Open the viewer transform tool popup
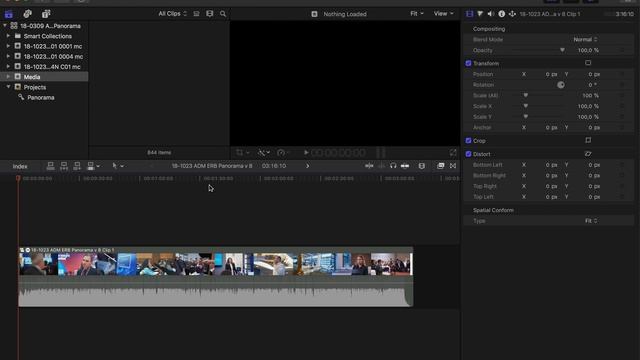Viewport: 640px width, 360px height. (242, 152)
